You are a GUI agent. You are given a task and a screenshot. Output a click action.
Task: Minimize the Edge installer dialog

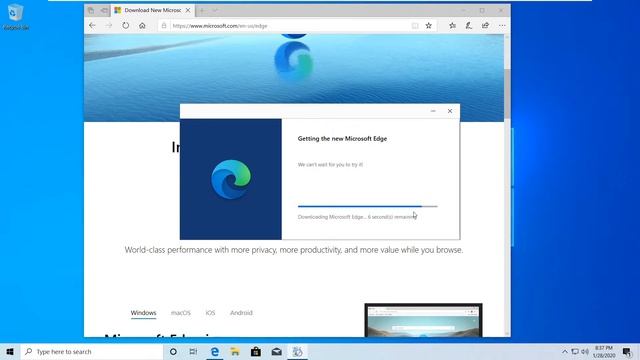pos(433,111)
